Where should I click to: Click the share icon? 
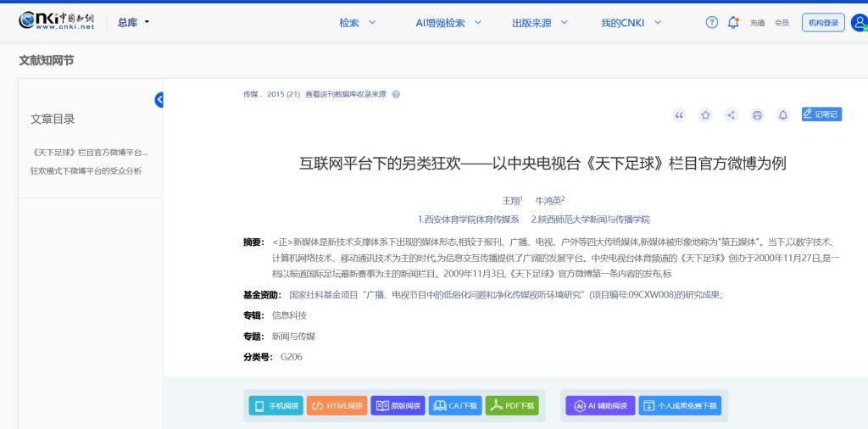pos(732,115)
